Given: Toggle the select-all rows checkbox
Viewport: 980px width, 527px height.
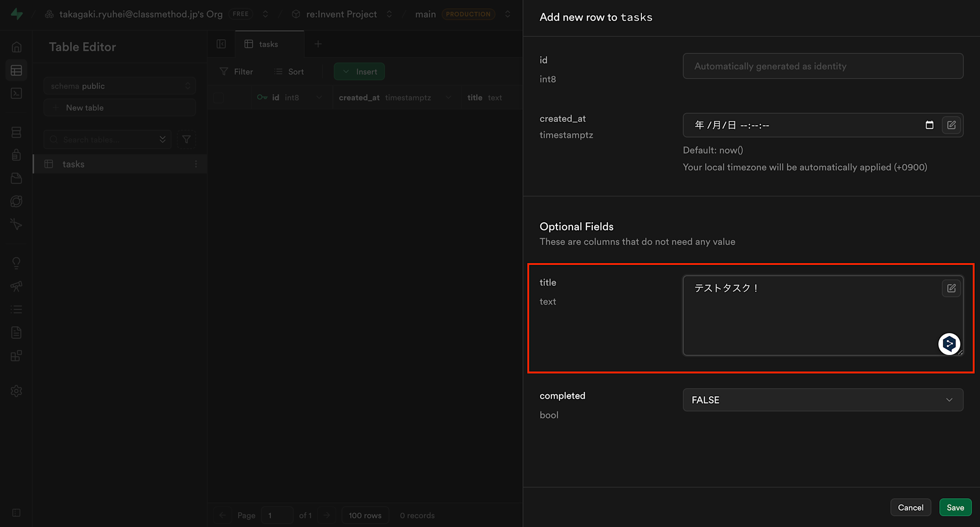Looking at the screenshot, I should 219,97.
